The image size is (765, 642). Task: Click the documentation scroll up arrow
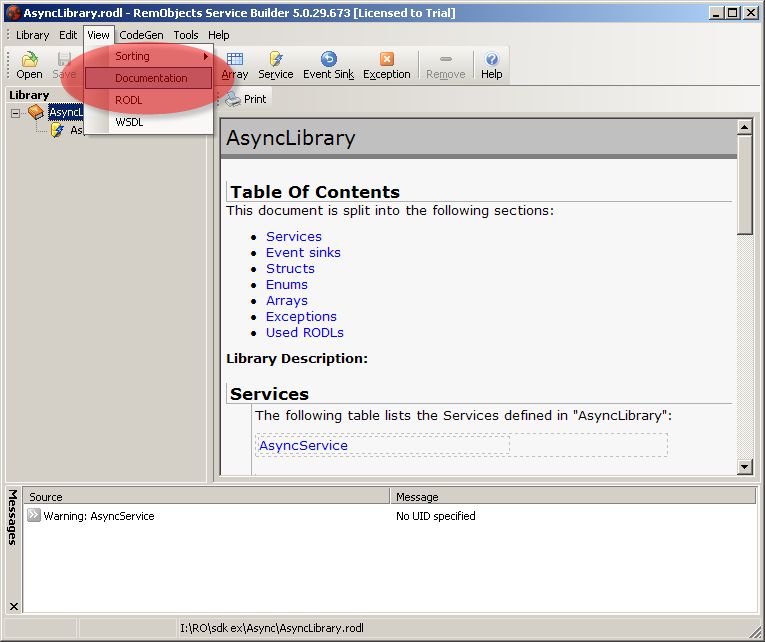pyautogui.click(x=745, y=128)
